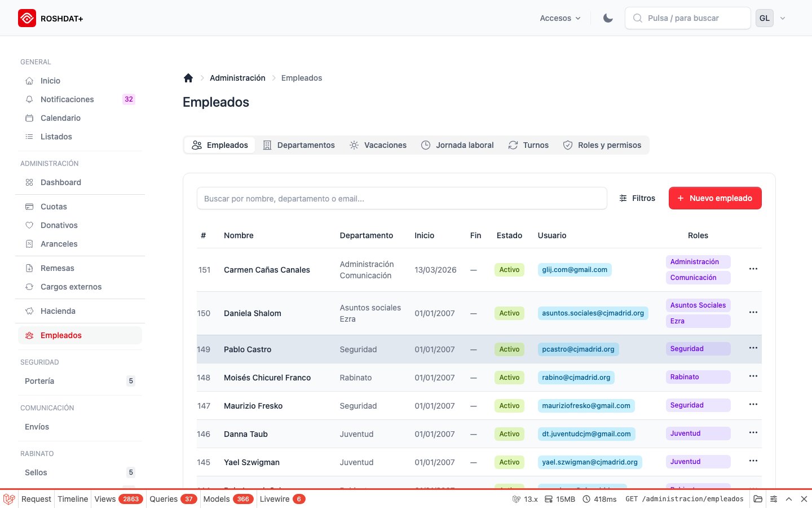The height and width of the screenshot is (508, 812).
Task: Click the ROSHDAT+ logo icon
Action: click(27, 17)
